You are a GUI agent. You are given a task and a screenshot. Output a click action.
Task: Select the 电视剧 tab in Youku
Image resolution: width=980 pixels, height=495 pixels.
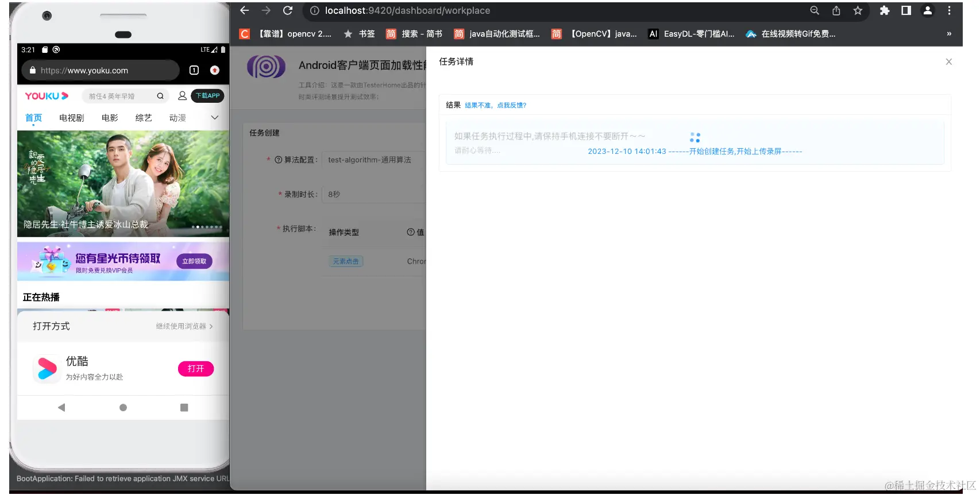(x=72, y=118)
